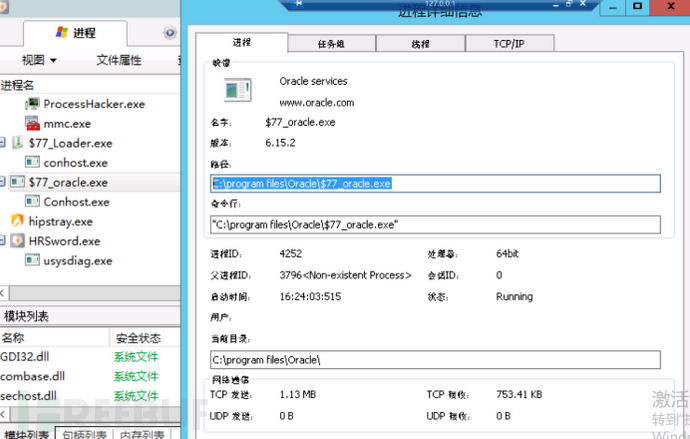Click 系统文件 status for GDI32.dll
This screenshot has height=439, width=690.
pyautogui.click(x=136, y=356)
